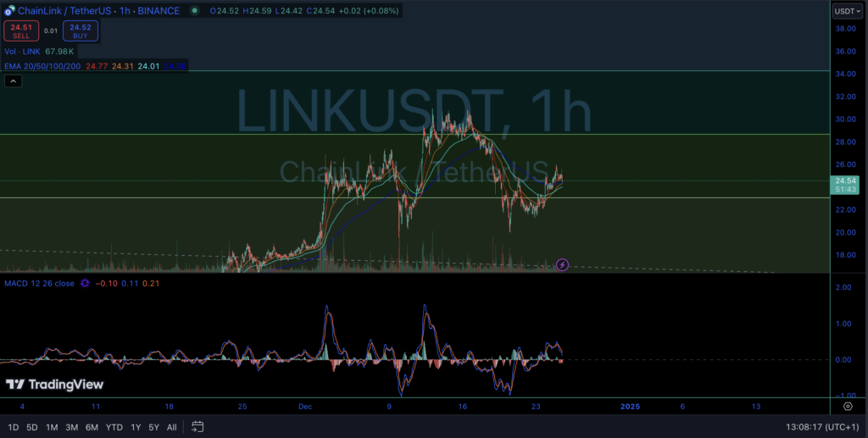
Task: Click the MACD 12 26 close label
Action: (39, 283)
